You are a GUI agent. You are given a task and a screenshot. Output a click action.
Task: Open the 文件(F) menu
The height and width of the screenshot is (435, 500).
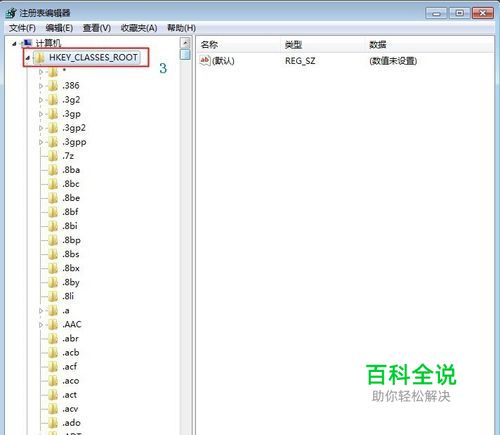coord(22,28)
